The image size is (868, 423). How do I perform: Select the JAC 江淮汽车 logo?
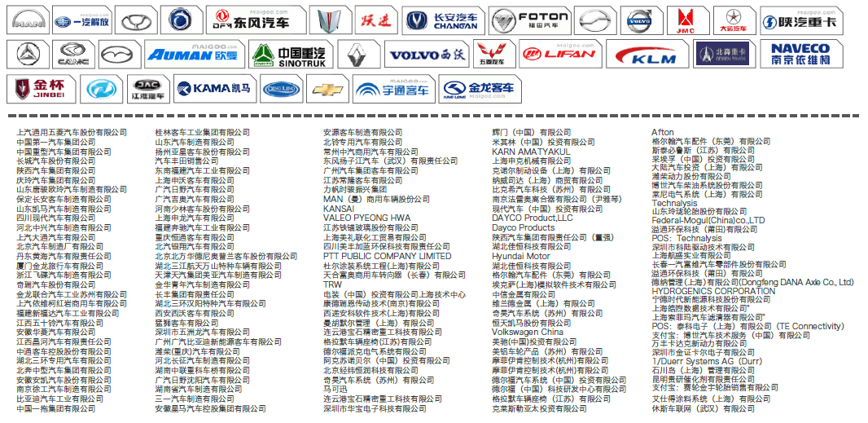(149, 90)
